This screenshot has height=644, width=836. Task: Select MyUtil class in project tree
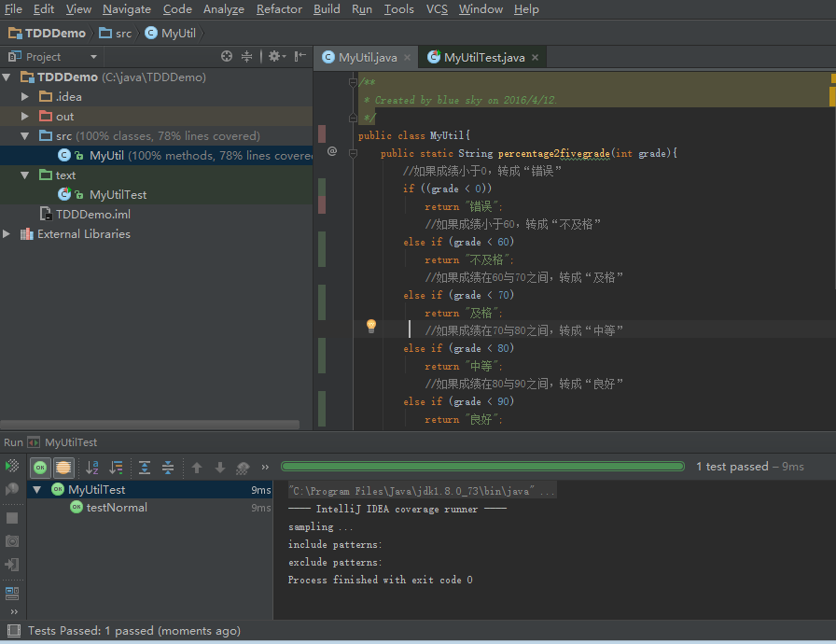pyautogui.click(x=156, y=155)
